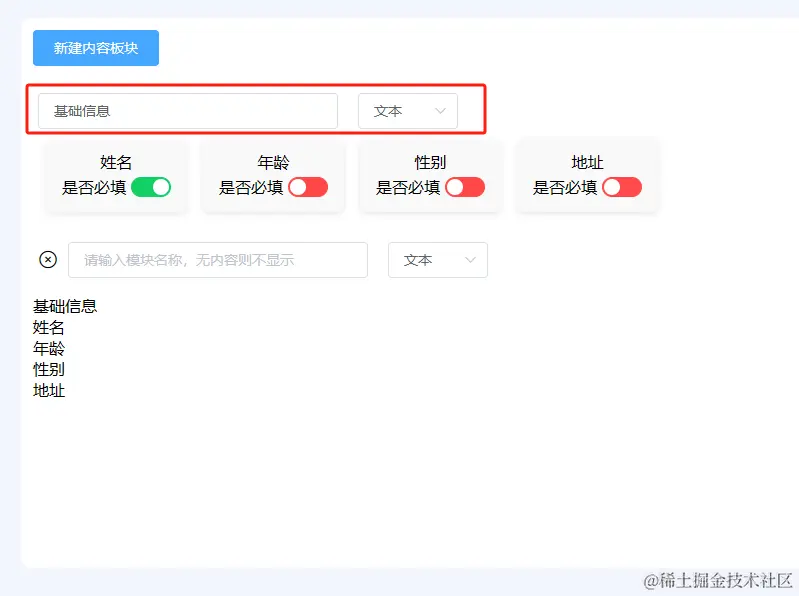Focus the 基础信息 module name input
799x596 pixels.
[188, 111]
